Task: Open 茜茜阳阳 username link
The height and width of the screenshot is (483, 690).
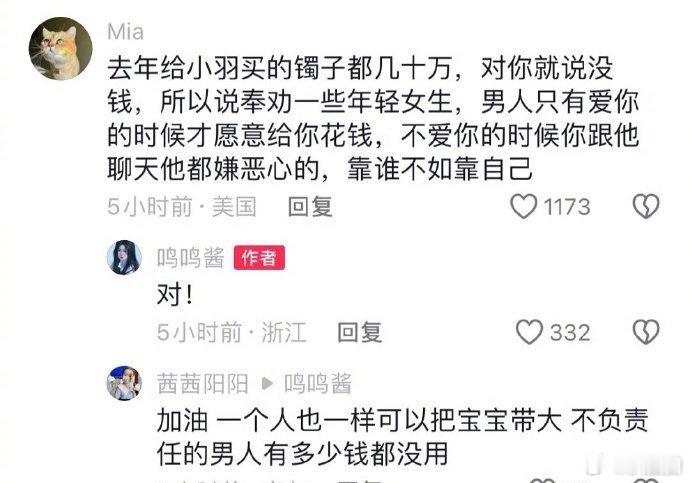Action: tap(203, 384)
